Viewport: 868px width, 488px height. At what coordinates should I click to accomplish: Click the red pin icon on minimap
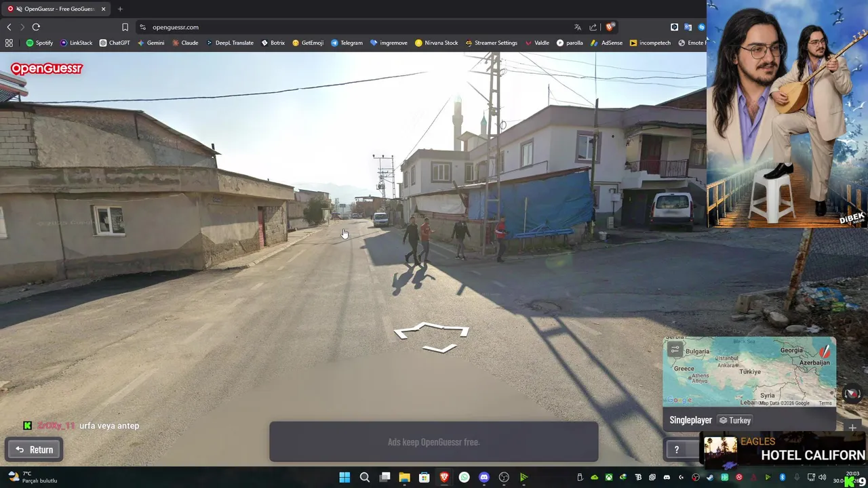pyautogui.click(x=825, y=352)
